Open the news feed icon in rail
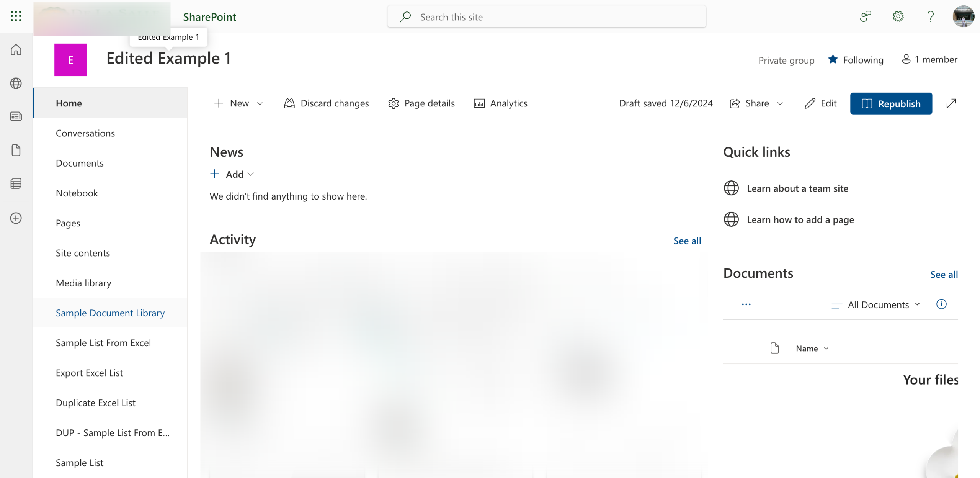Screen dimensions: 980x478 coord(16,116)
